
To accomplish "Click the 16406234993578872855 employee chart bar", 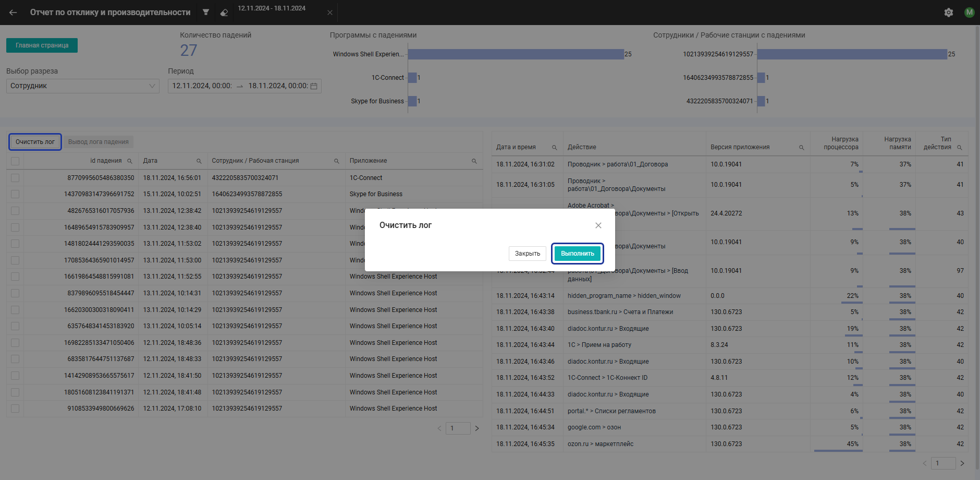I will (761, 78).
